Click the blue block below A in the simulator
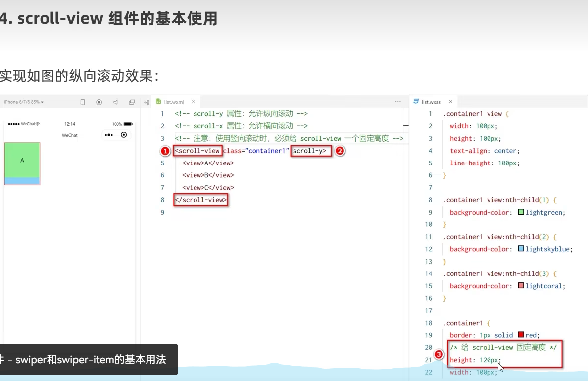 click(x=22, y=181)
